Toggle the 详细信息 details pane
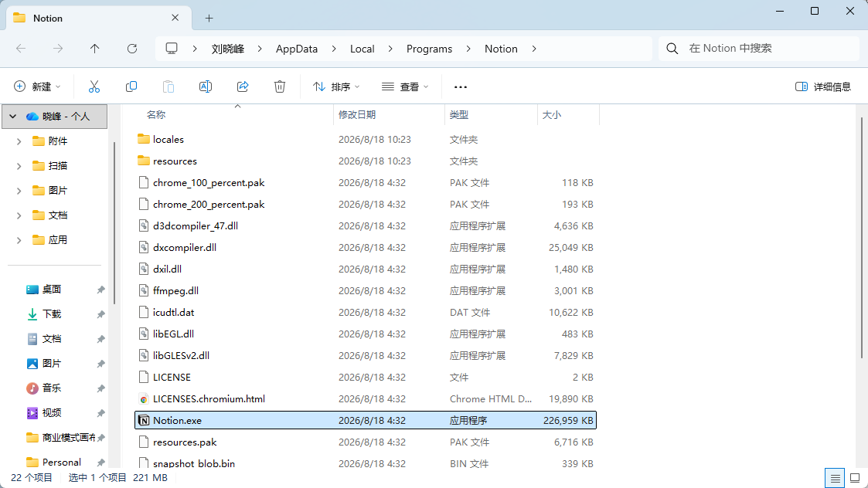868x488 pixels. point(822,86)
